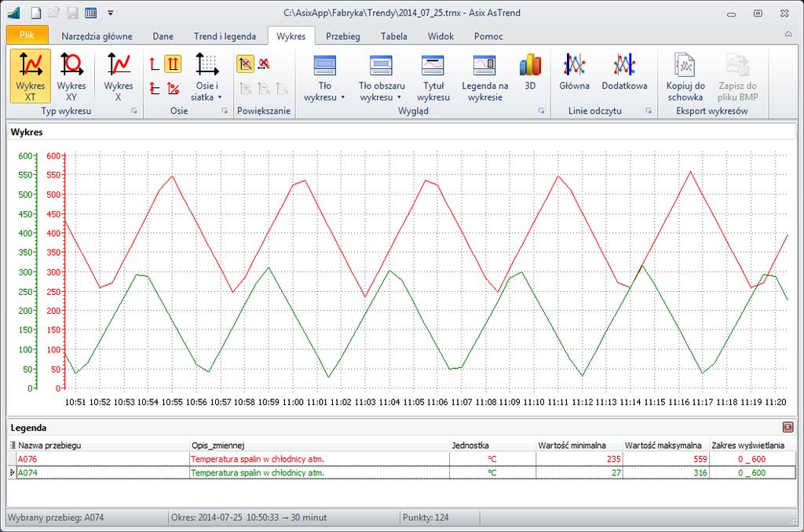This screenshot has height=532, width=804.
Task: Open the Plik menu
Action: click(27, 35)
